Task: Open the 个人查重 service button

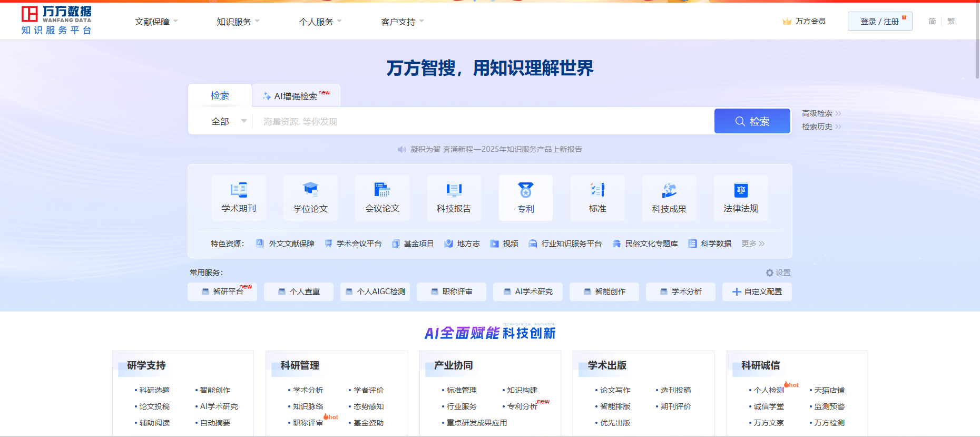Action: point(299,292)
